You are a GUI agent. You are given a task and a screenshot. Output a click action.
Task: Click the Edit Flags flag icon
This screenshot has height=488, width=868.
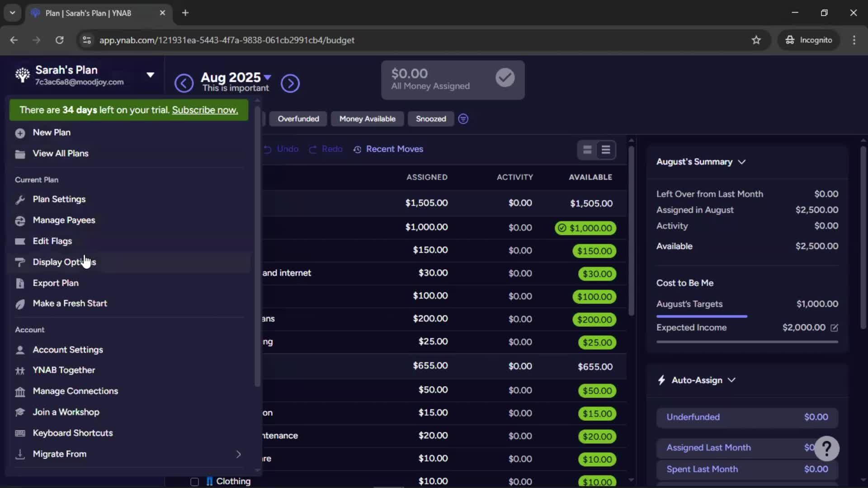click(20, 241)
